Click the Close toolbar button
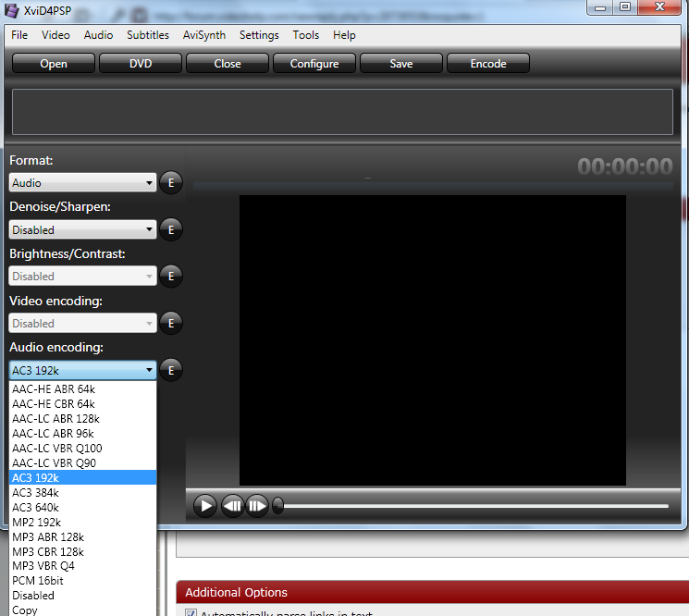This screenshot has height=616, width=689. click(x=228, y=63)
